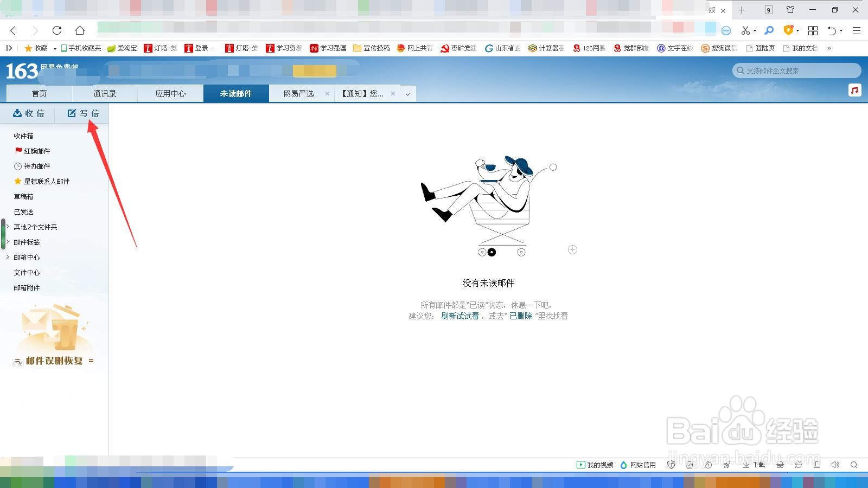Screen dimensions: 868x488
Task: Click the 支持邮件全文搜索 search field
Action: [x=796, y=70]
